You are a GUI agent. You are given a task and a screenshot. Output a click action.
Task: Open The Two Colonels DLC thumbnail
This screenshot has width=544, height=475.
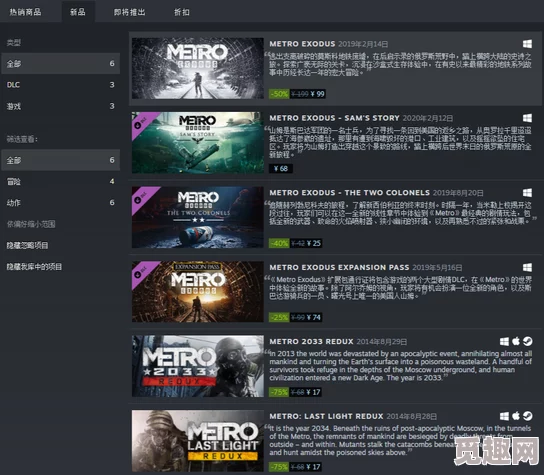point(197,217)
